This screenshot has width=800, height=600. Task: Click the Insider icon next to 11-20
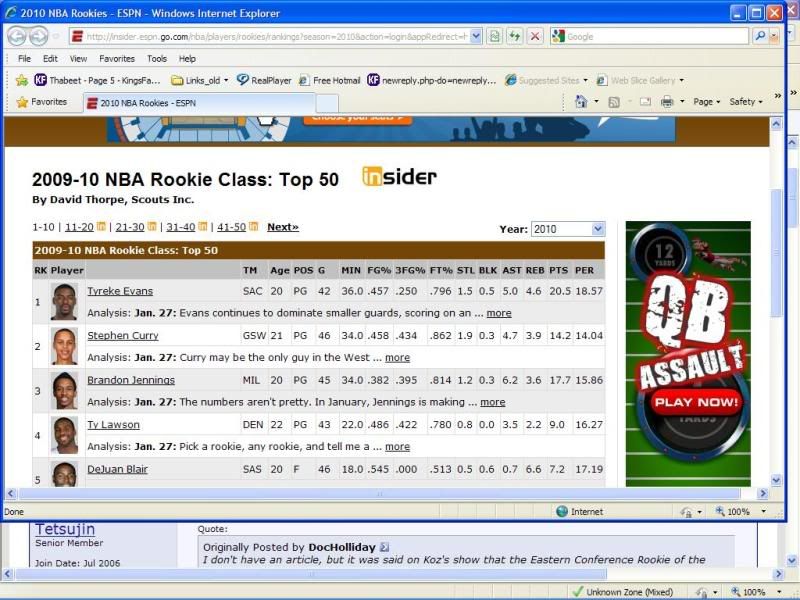[x=101, y=227]
